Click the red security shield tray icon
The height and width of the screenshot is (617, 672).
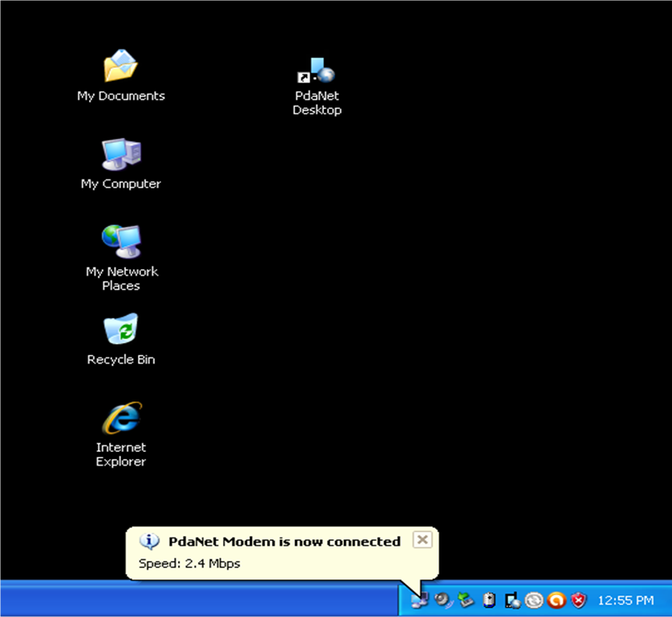[x=578, y=600]
